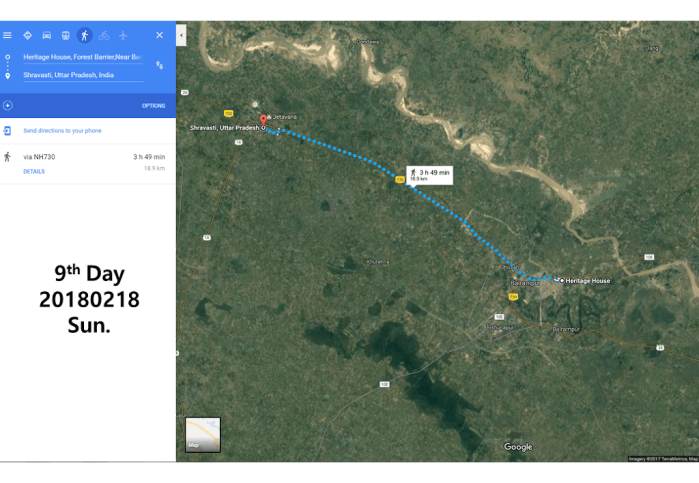Switch to cycling directions icon
Viewport: 699px width, 483px height.
point(104,35)
